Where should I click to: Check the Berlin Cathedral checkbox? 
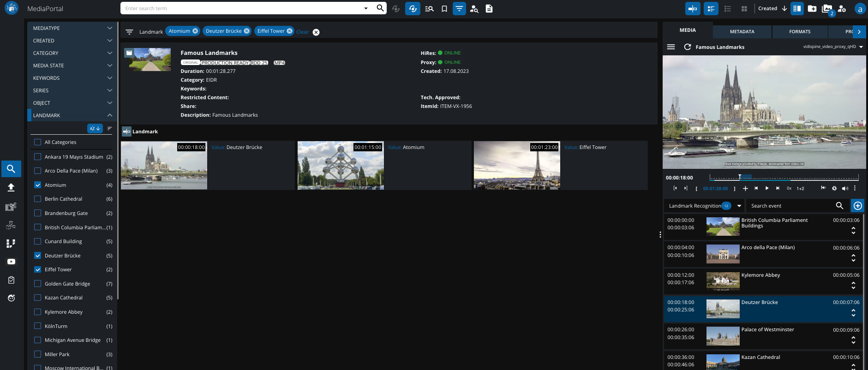38,199
